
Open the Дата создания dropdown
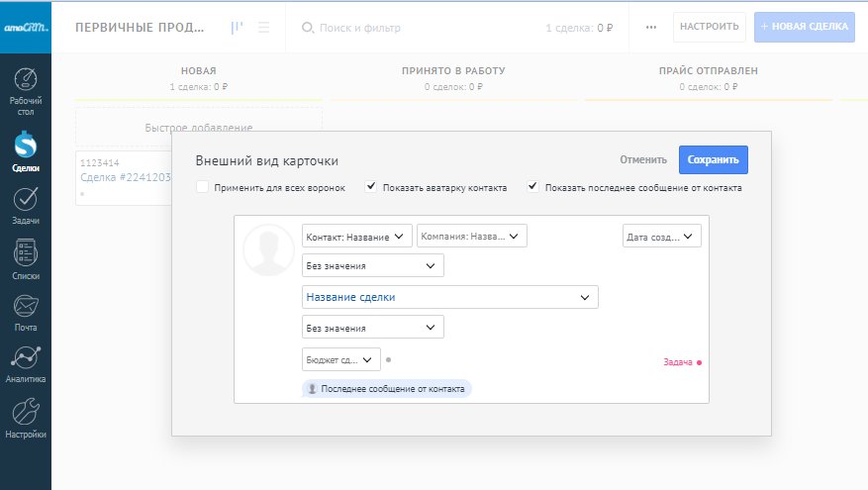pos(661,237)
